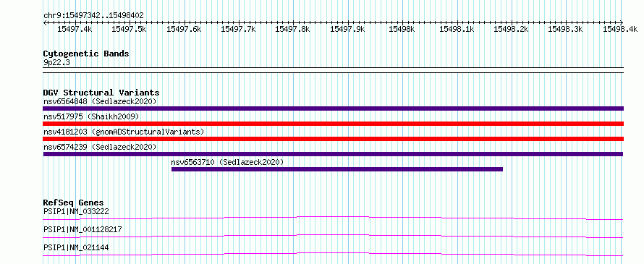Image resolution: width=644 pixels, height=264 pixels.
Task: Click the 15498k ruler tick label
Action: [402, 29]
